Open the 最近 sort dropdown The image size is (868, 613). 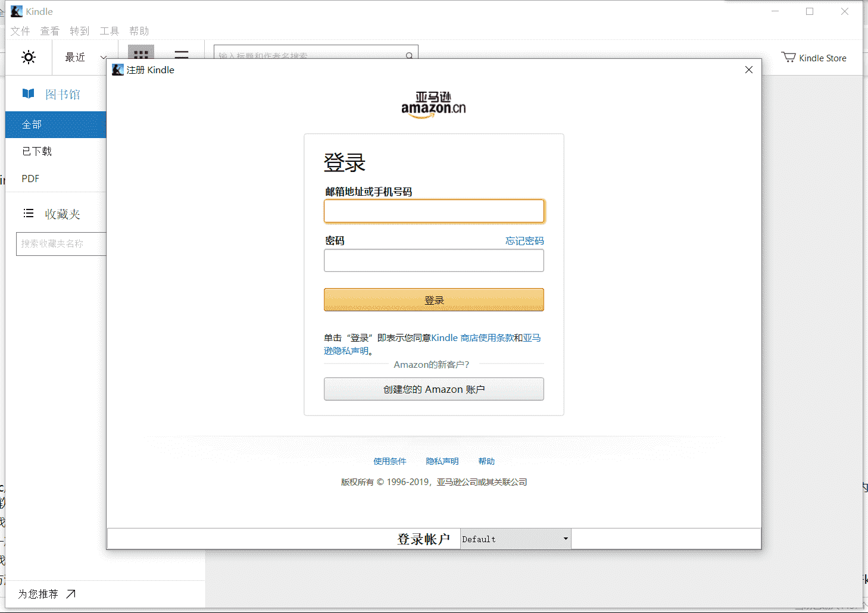[85, 57]
